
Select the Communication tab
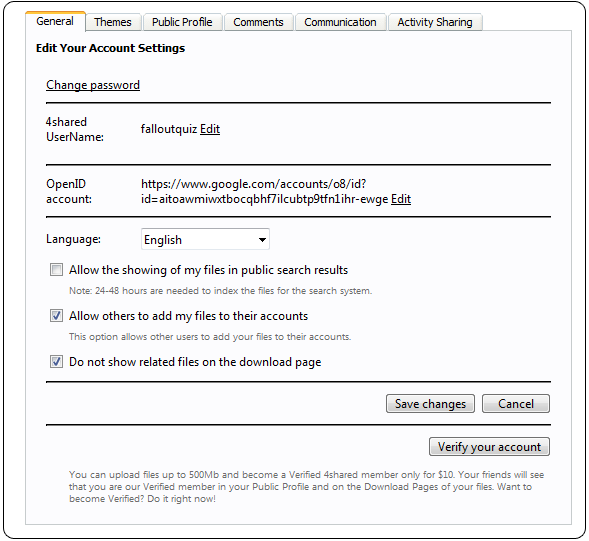pyautogui.click(x=340, y=22)
